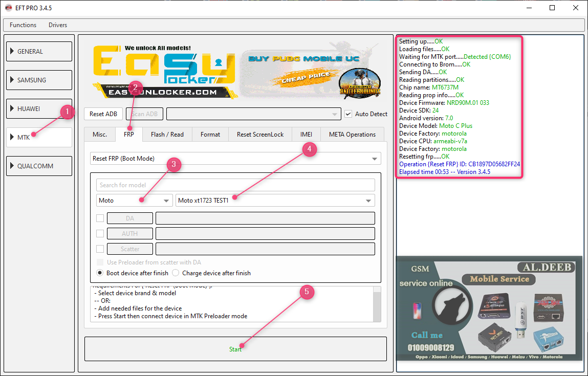Click the AUTH file path field
The height and width of the screenshot is (376, 588).
click(265, 234)
